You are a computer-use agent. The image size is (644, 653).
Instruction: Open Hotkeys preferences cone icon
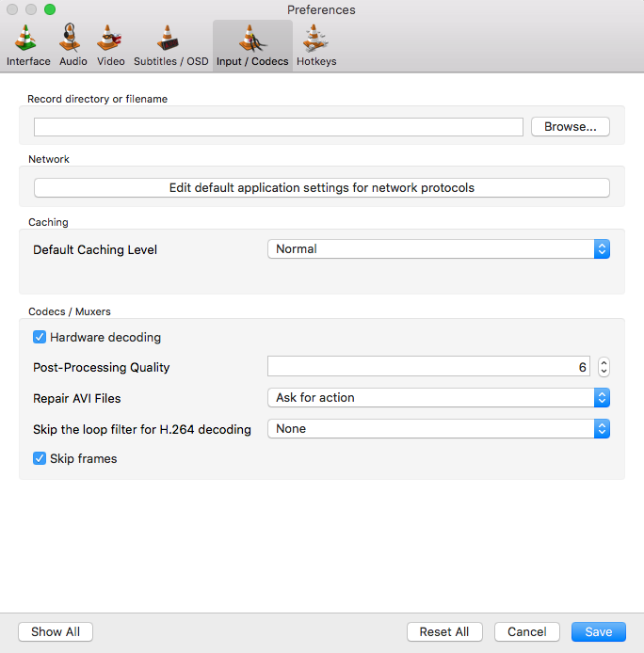(x=315, y=39)
